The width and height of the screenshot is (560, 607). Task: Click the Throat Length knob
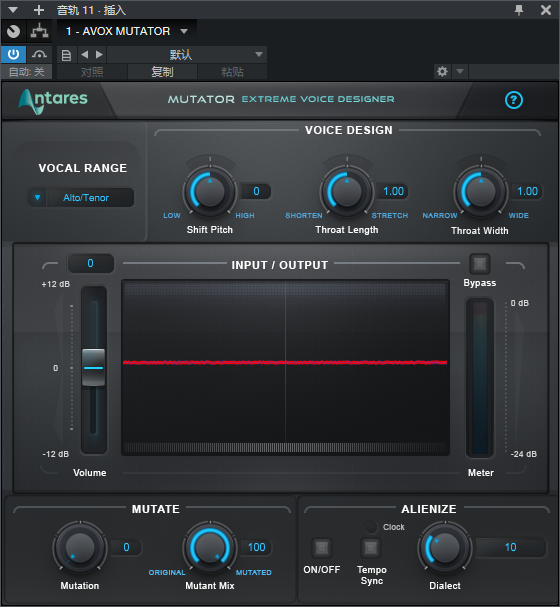tap(347, 191)
